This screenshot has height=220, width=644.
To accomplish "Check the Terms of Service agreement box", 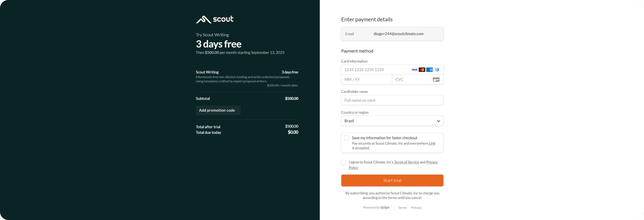I will [x=343, y=162].
